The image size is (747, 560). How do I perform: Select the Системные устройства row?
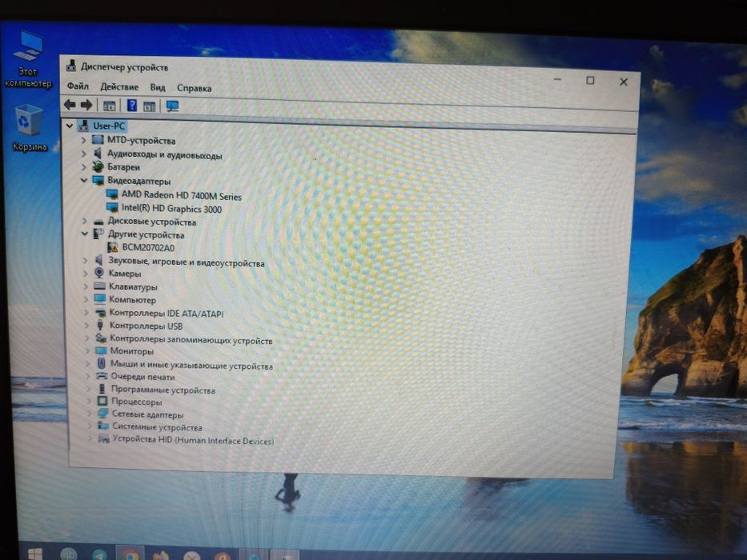click(x=157, y=426)
